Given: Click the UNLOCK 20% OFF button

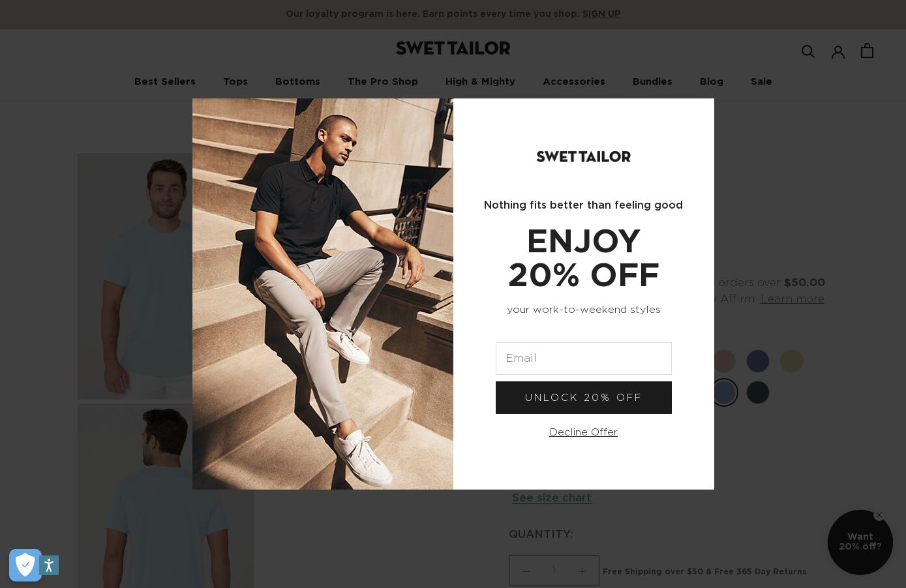Looking at the screenshot, I should point(584,398).
